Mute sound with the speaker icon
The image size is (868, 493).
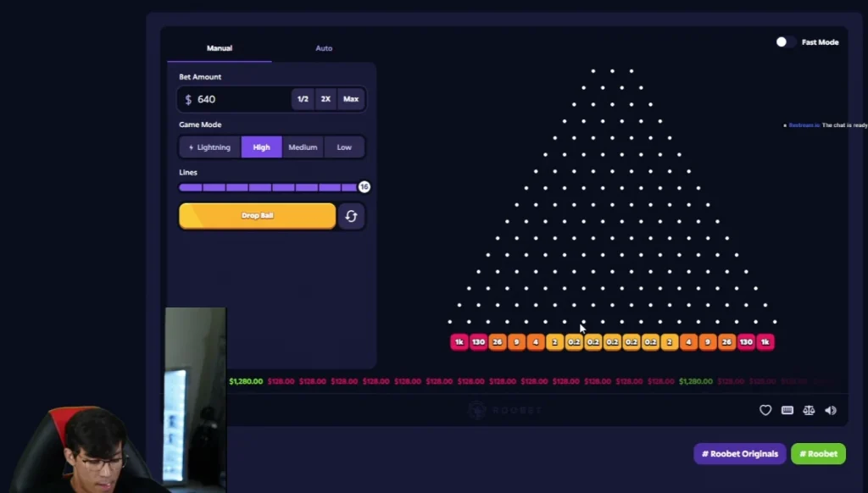[831, 410]
